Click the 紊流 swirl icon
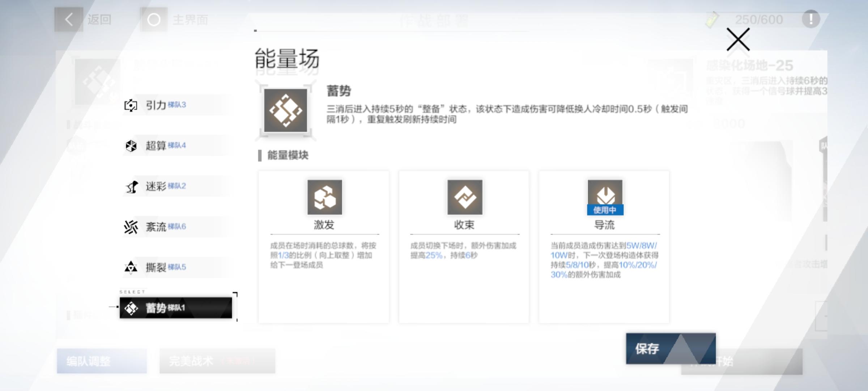 (x=131, y=227)
